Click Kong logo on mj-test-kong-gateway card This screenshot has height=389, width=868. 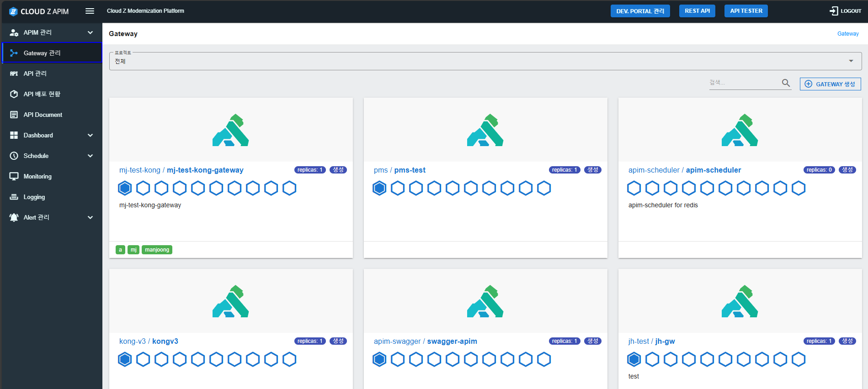click(231, 130)
